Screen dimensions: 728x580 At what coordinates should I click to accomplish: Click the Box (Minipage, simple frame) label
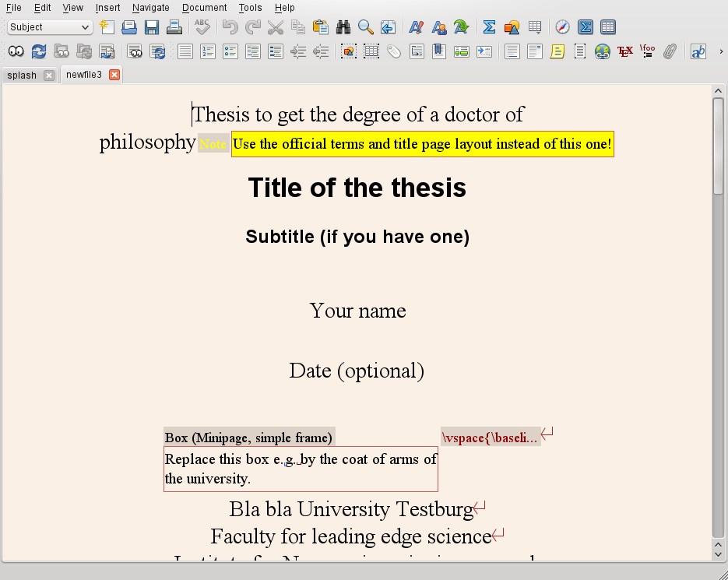click(x=249, y=438)
